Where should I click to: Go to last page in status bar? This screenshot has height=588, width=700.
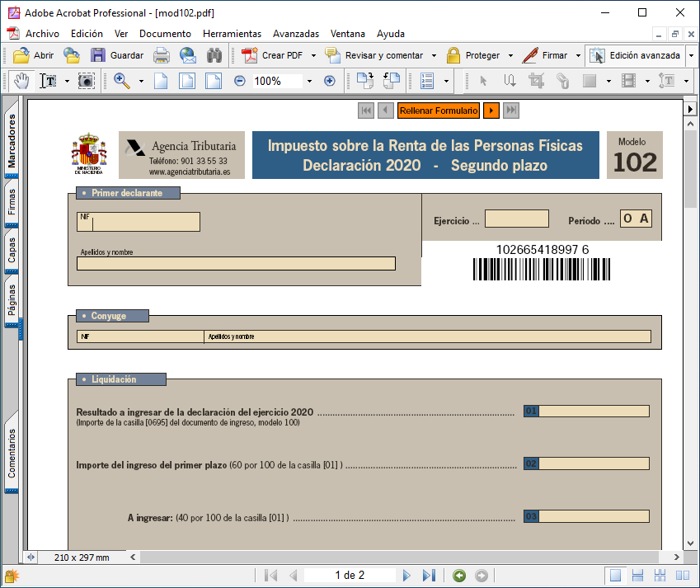(x=429, y=576)
